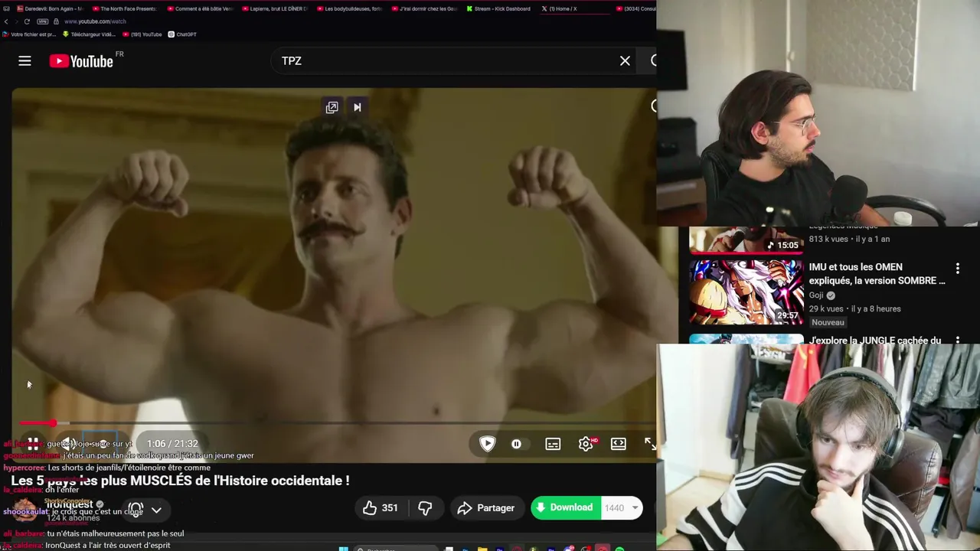Open File Explorer folder in taskbar
Viewport: 980px width, 551px height.
(482, 548)
